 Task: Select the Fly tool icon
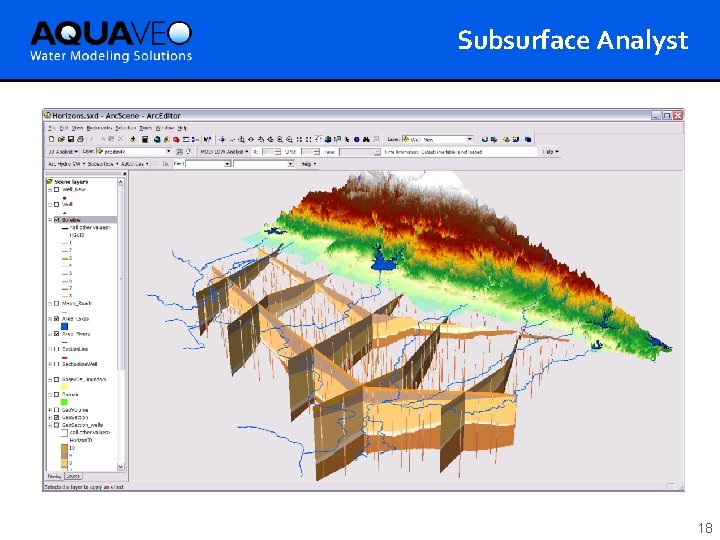coord(232,139)
